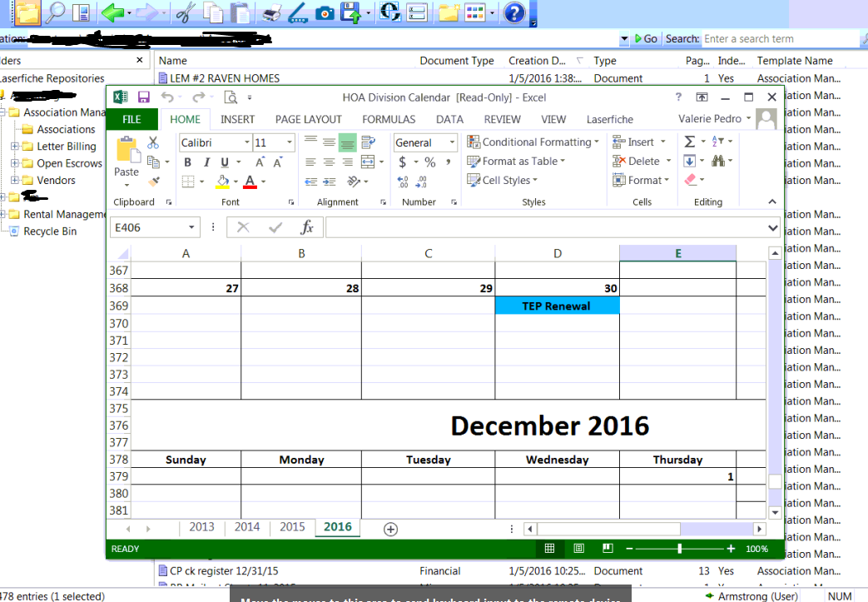Collapse the ribbon with the caret
Image resolution: width=868 pixels, height=602 pixels.
tap(772, 202)
